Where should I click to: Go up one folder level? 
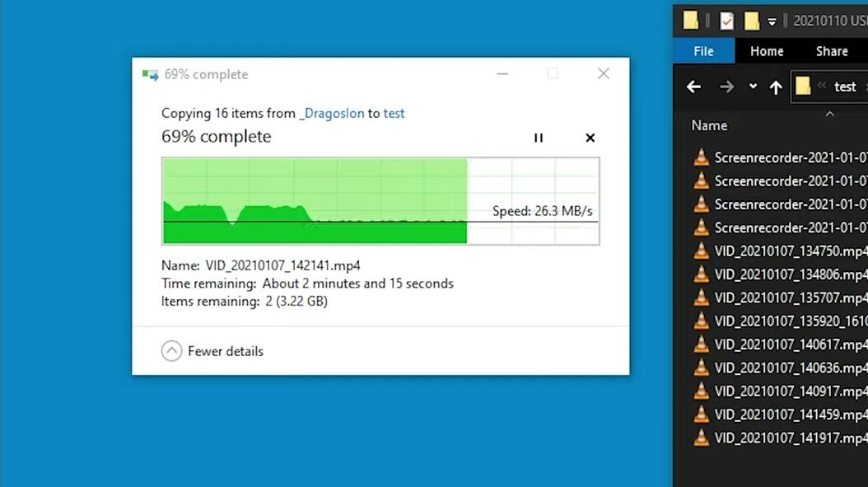pyautogui.click(x=776, y=87)
